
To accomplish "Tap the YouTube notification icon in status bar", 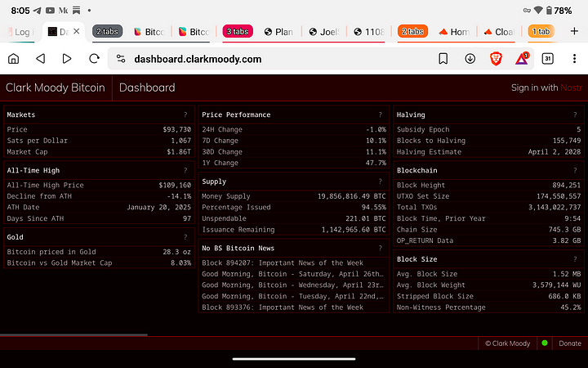I will pyautogui.click(x=50, y=11).
